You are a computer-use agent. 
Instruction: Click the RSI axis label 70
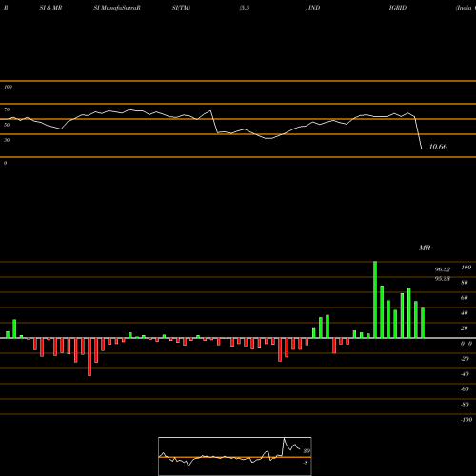(x=7, y=109)
